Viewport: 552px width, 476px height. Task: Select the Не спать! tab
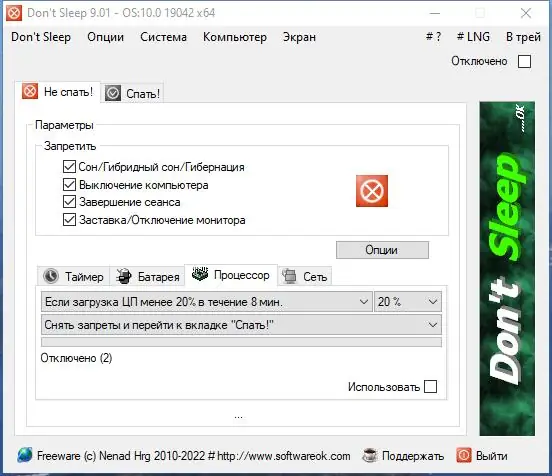[58, 92]
